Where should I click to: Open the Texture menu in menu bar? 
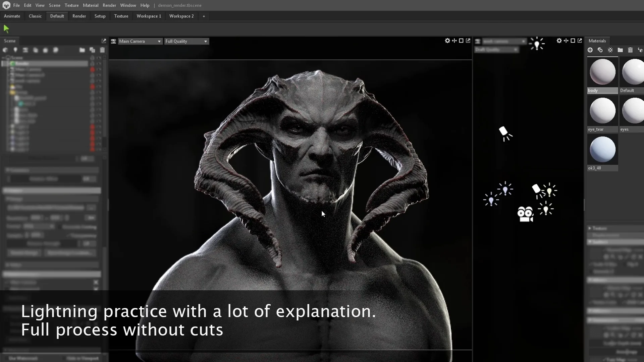pyautogui.click(x=72, y=5)
